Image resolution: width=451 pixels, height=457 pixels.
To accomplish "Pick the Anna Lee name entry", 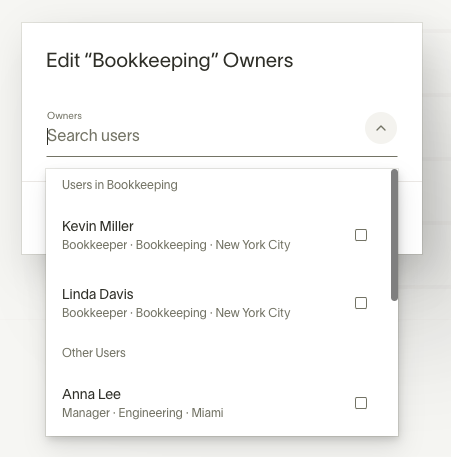I will (91, 394).
